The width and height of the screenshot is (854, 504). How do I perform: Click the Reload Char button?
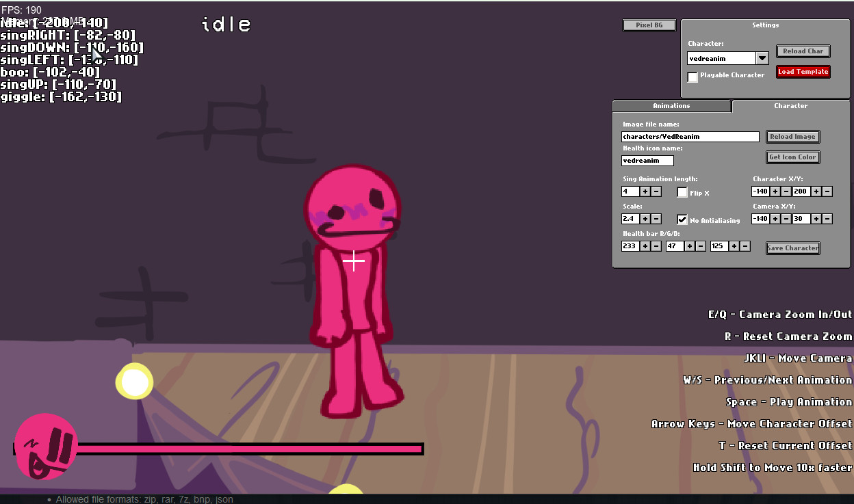click(x=803, y=51)
